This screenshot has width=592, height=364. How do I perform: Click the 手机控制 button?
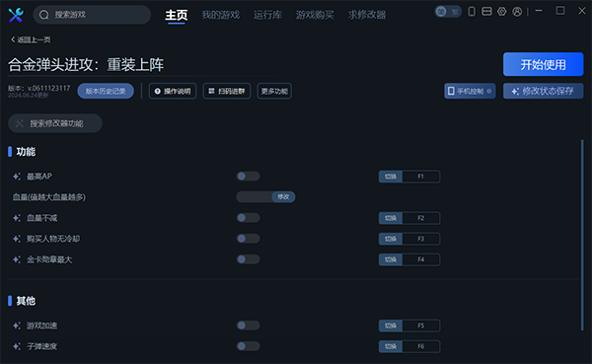[470, 91]
